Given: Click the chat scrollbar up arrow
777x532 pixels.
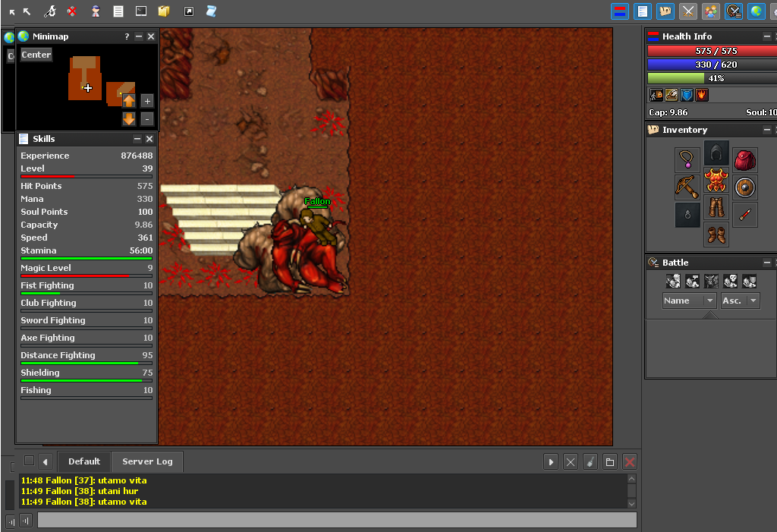Looking at the screenshot, I should (x=631, y=479).
